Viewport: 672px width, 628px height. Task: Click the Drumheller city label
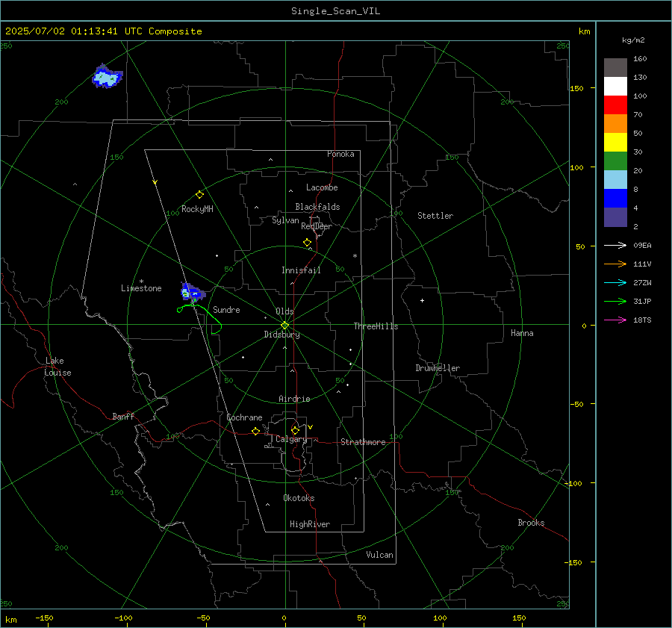click(438, 368)
